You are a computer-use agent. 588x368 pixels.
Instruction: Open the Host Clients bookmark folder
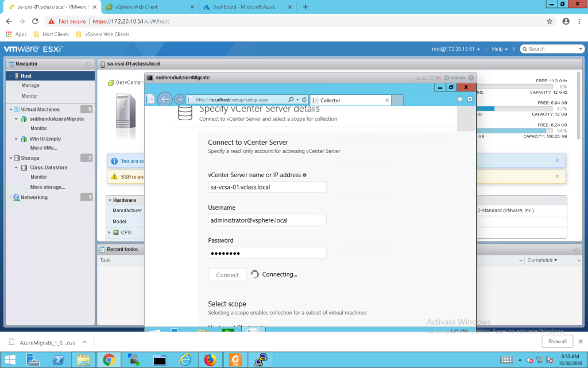[51, 34]
